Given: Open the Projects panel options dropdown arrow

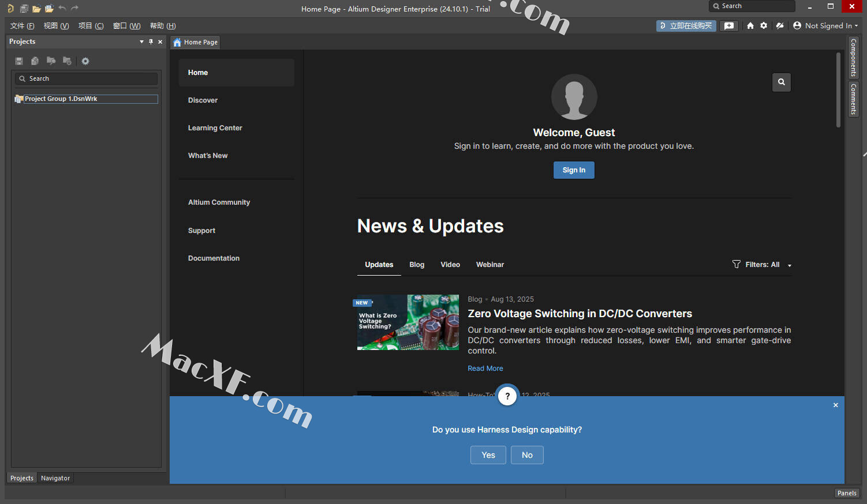Looking at the screenshot, I should tap(141, 42).
